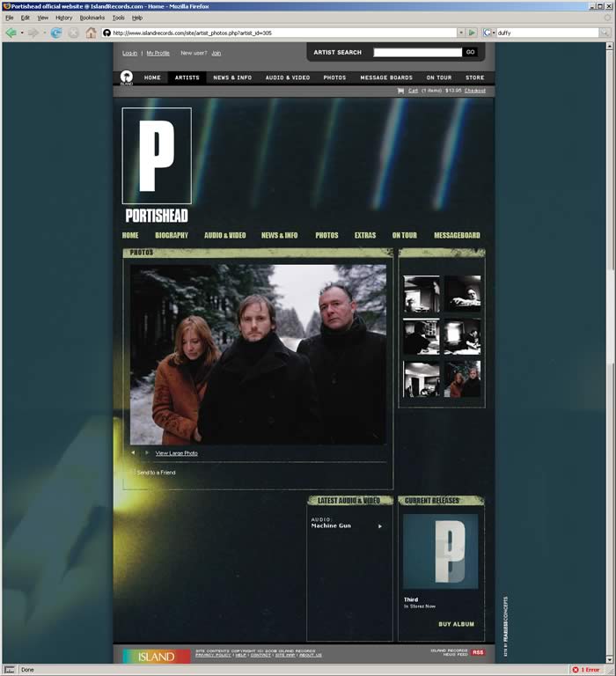Select STORE in top site navigation
Viewport: 616px width, 676px height.
[x=474, y=77]
